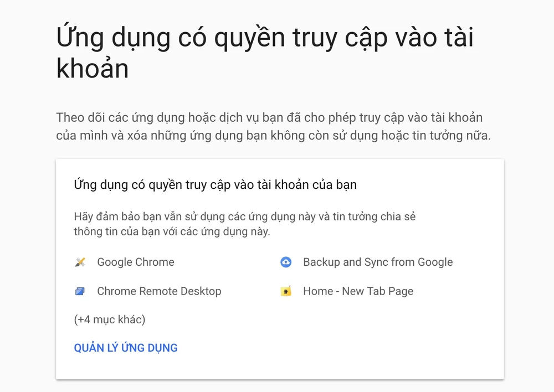Click the Google Chrome app icon
The width and height of the screenshot is (554, 392).
tap(80, 262)
